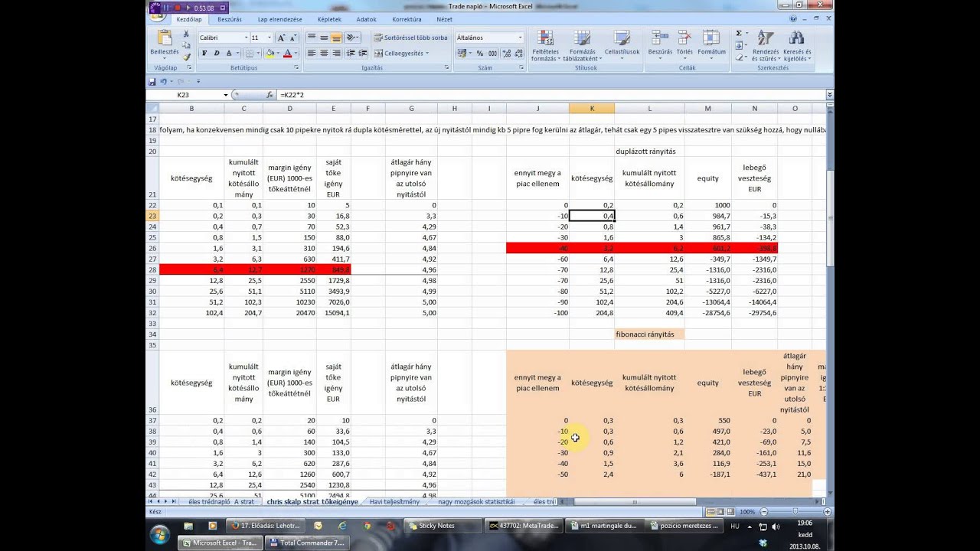Open the font color dropdown arrow

[296, 54]
